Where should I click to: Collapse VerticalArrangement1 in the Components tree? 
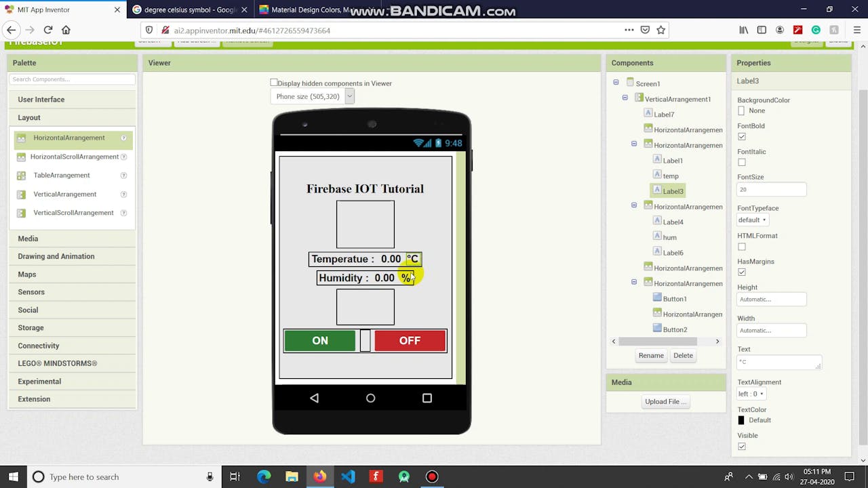point(625,98)
